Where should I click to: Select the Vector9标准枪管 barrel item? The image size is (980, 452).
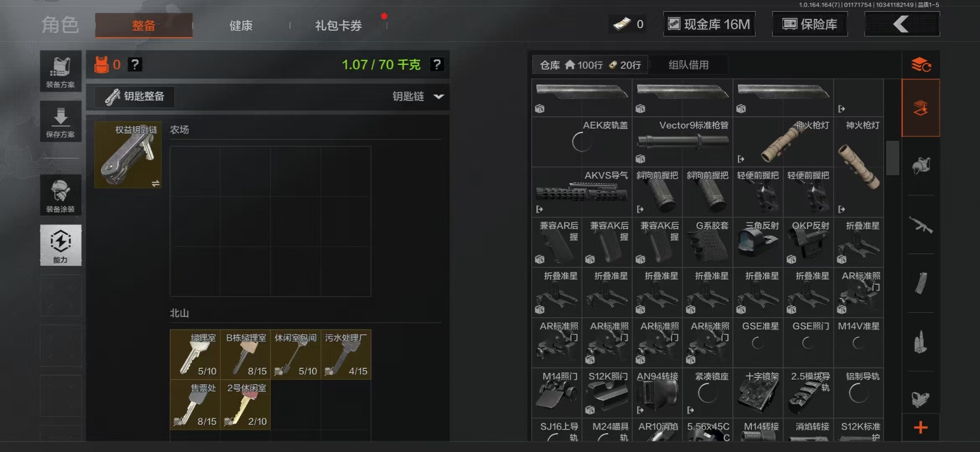click(x=682, y=142)
